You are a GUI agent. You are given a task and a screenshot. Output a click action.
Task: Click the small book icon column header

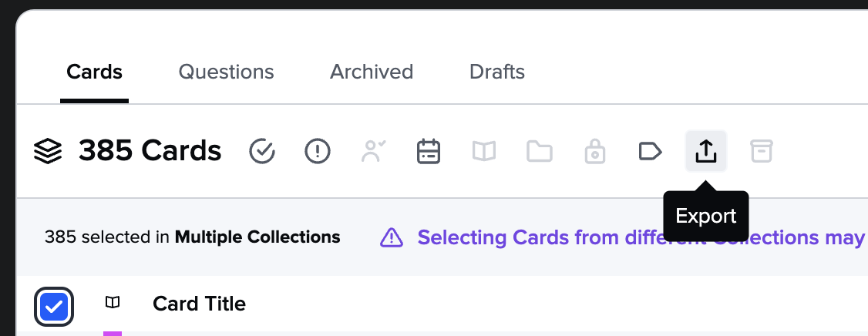(x=113, y=302)
